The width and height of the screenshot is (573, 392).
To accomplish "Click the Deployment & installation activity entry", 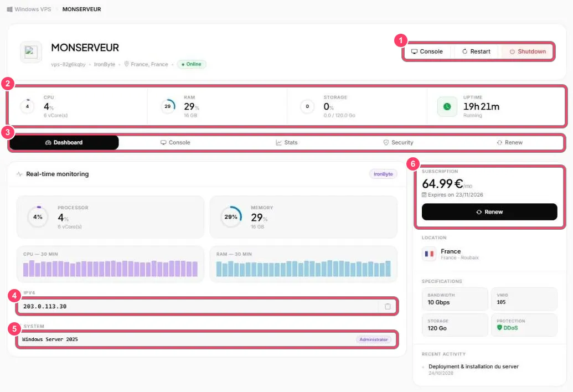I will click(473, 367).
